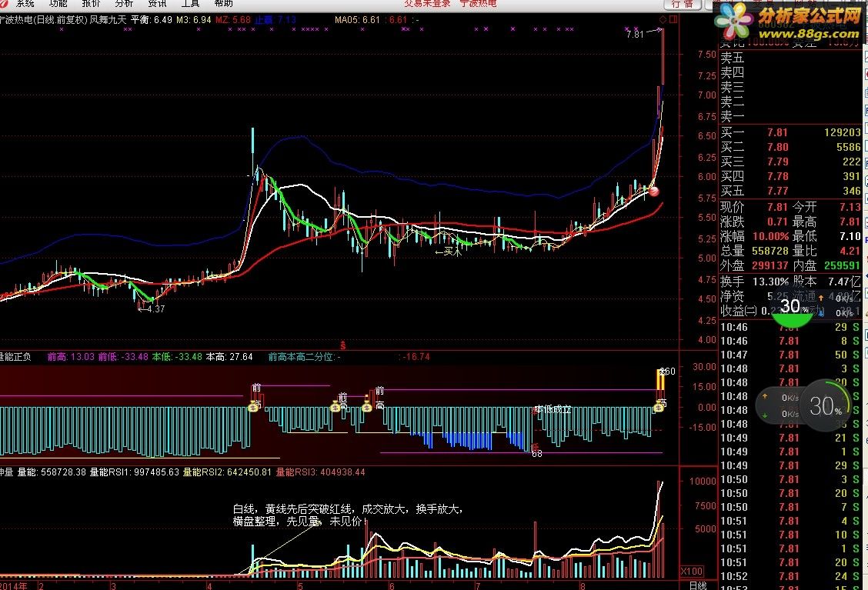The image size is (868, 590).
Task: Click the 换手 13.30% value
Action: coord(770,282)
